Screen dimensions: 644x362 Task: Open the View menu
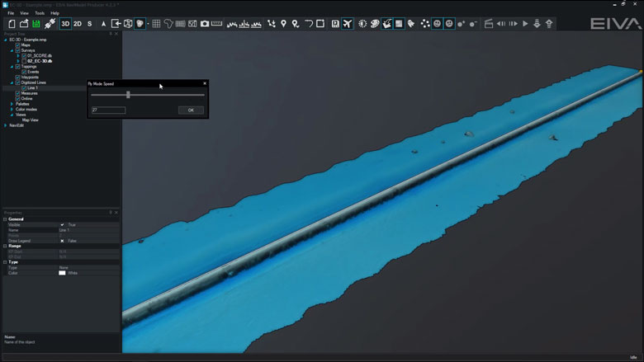tap(24, 13)
